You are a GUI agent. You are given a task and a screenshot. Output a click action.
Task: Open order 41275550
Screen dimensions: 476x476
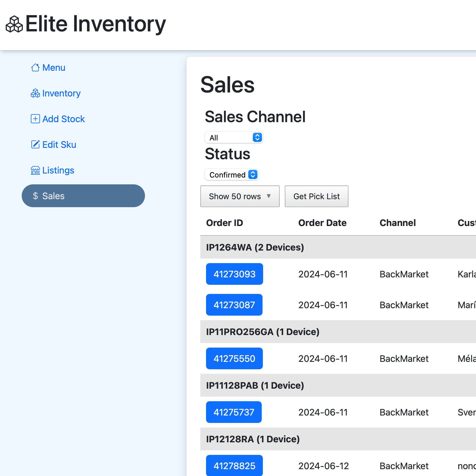[234, 358]
